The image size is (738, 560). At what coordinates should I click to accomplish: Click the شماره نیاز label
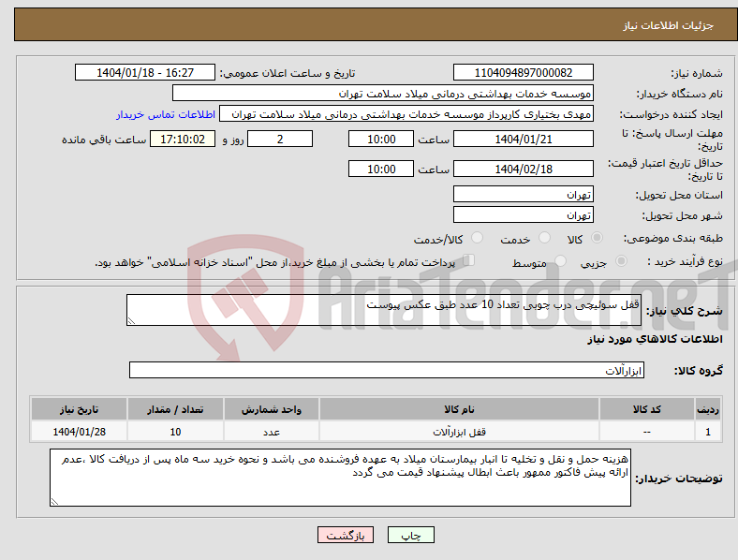(x=697, y=73)
